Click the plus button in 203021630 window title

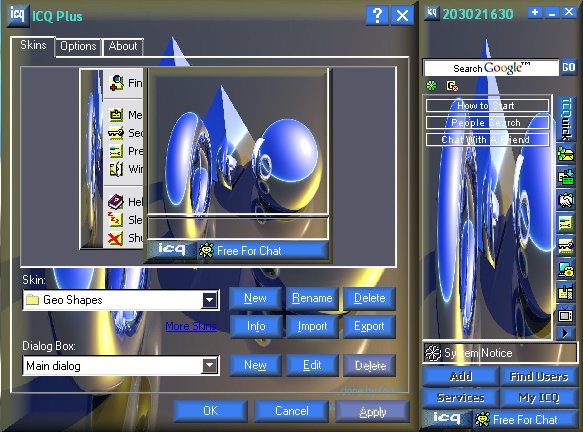point(535,13)
